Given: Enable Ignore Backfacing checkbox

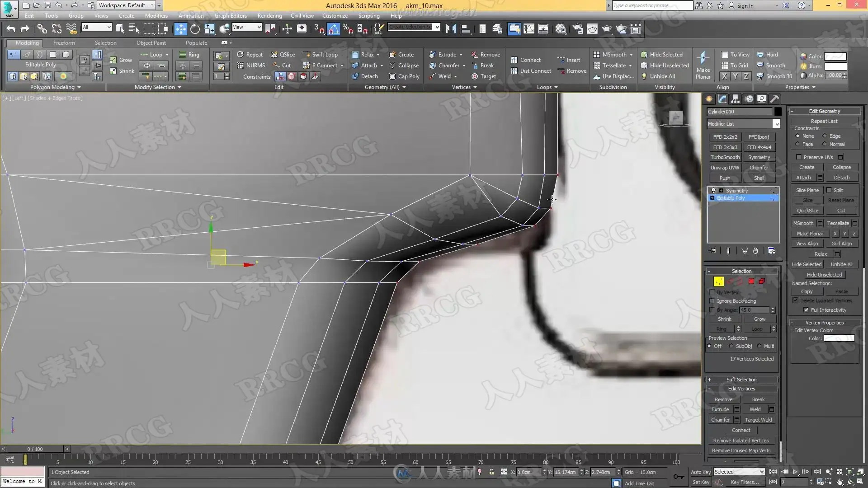Looking at the screenshot, I should coord(712,301).
